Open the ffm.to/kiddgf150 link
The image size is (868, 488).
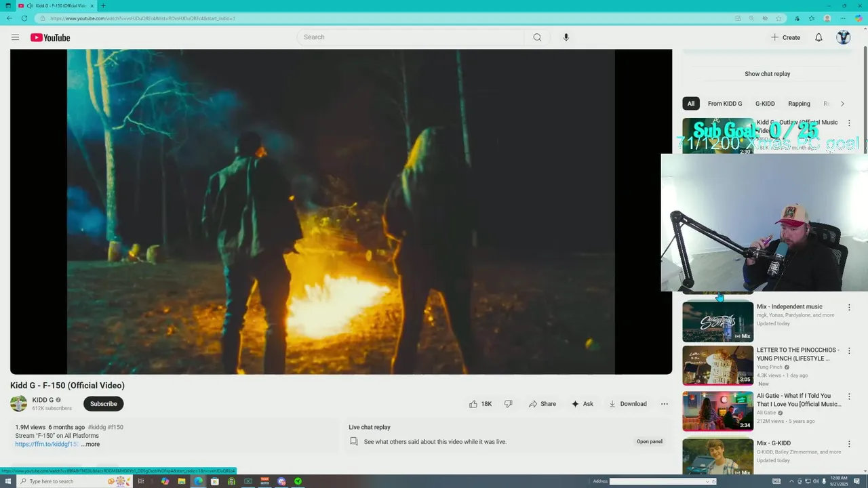(x=47, y=445)
